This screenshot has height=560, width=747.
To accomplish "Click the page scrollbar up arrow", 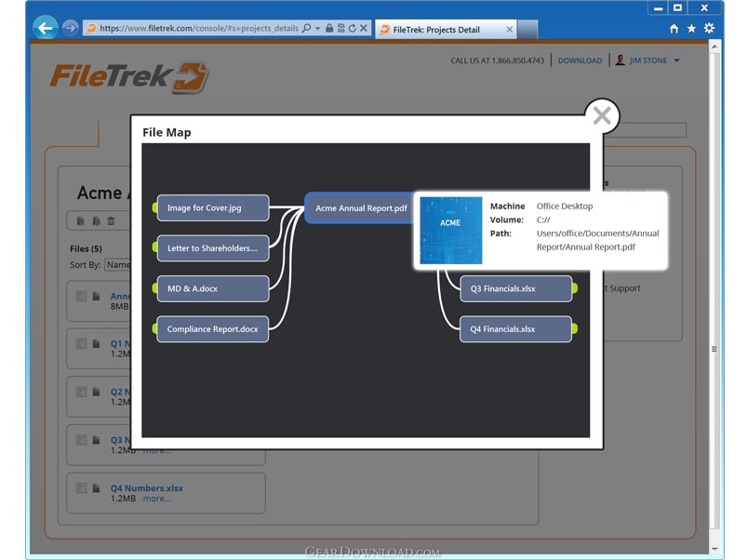I will tap(714, 47).
